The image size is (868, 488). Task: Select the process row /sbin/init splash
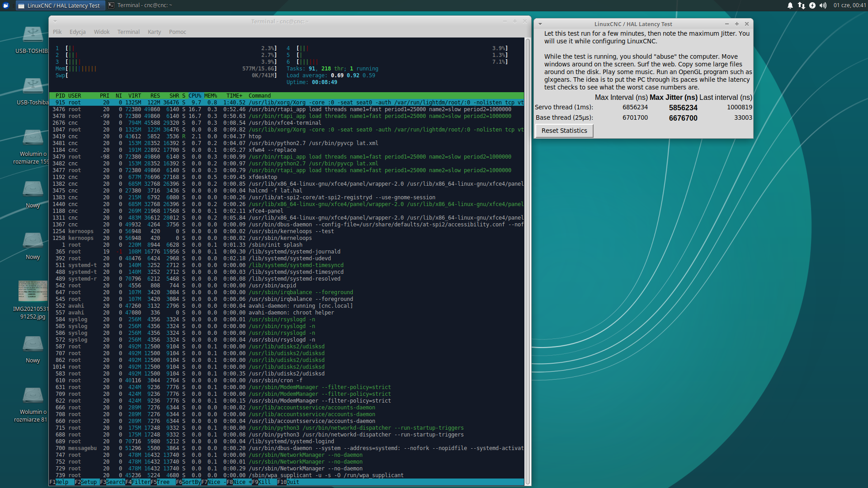pyautogui.click(x=287, y=245)
